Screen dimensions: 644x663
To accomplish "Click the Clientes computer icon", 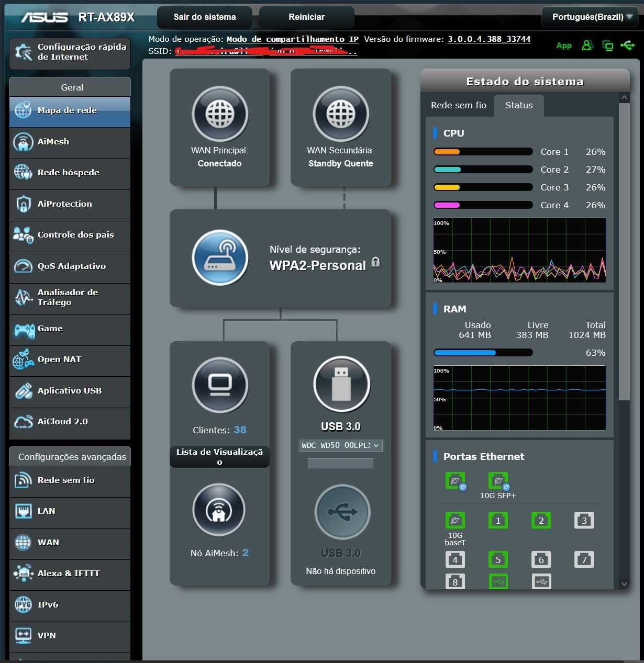I will coord(220,385).
